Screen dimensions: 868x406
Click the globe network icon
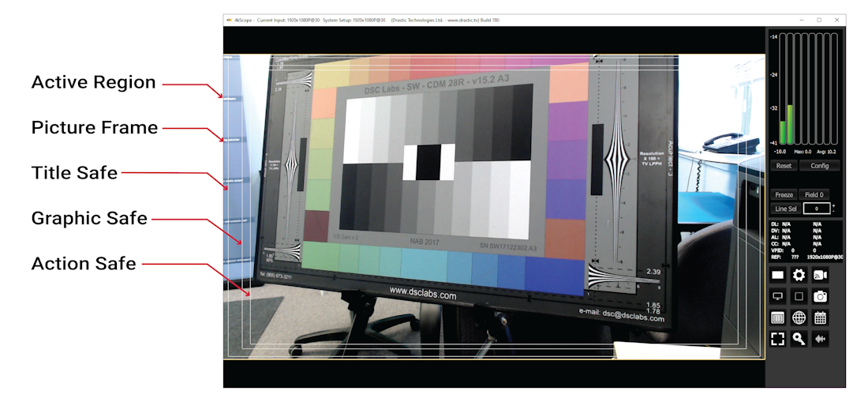coord(799,318)
